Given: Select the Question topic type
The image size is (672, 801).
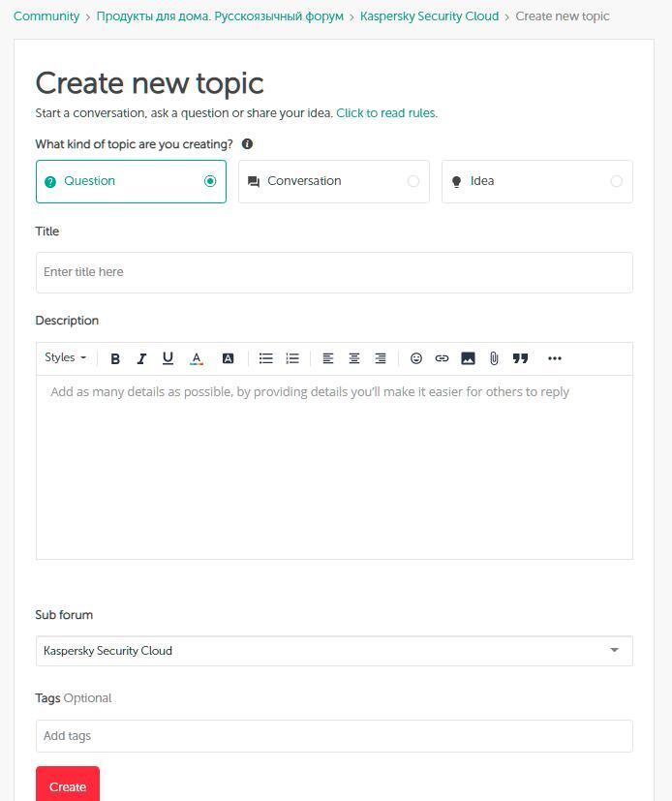Looking at the screenshot, I should 131,181.
